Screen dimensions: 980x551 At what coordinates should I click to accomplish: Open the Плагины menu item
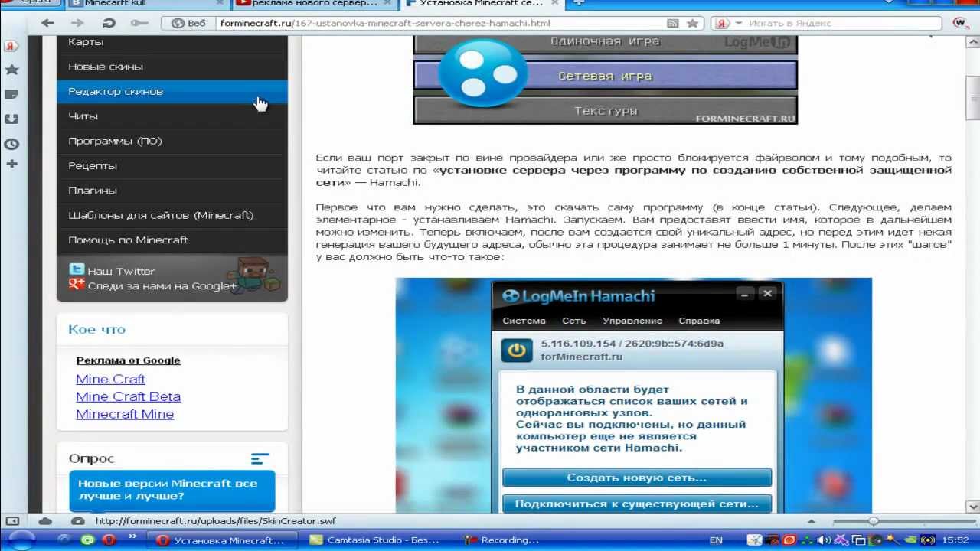pos(172,190)
